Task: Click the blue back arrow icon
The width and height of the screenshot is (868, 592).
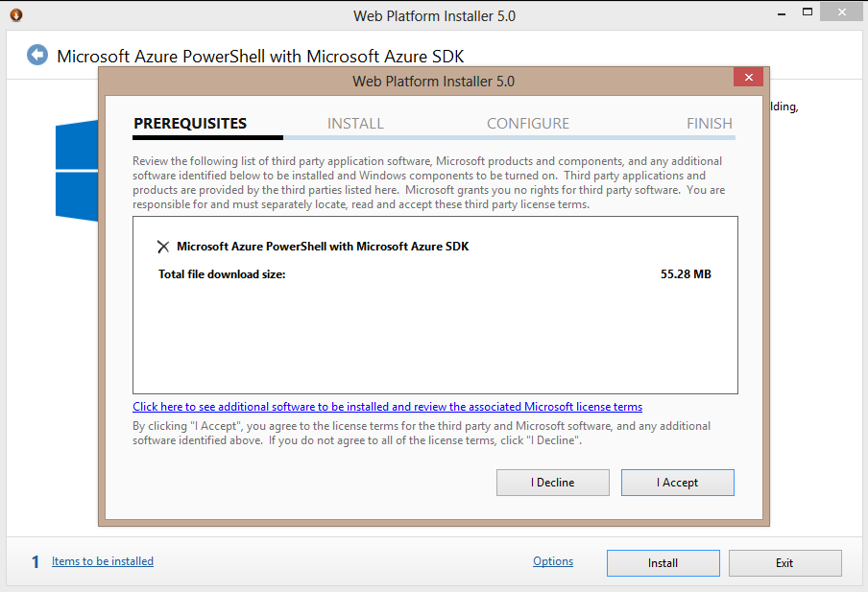Action: [x=37, y=55]
